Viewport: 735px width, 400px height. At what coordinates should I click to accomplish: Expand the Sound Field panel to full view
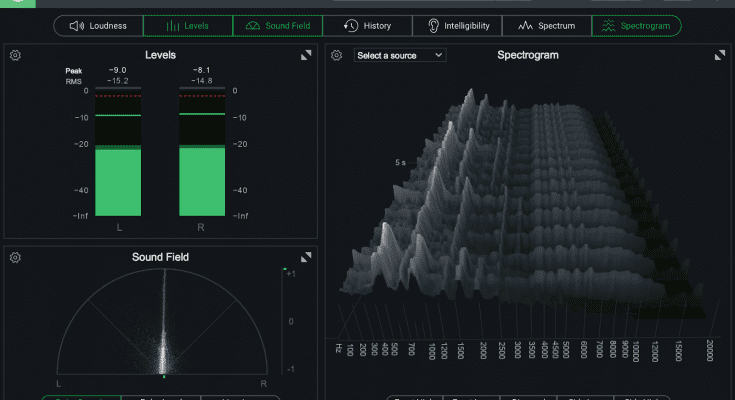tap(306, 258)
